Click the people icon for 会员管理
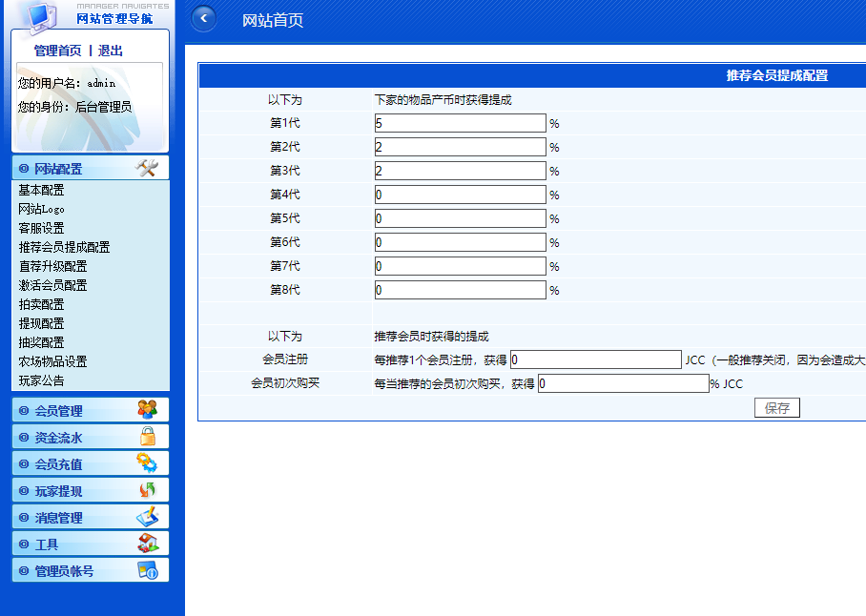The height and width of the screenshot is (616, 866). coord(147,410)
